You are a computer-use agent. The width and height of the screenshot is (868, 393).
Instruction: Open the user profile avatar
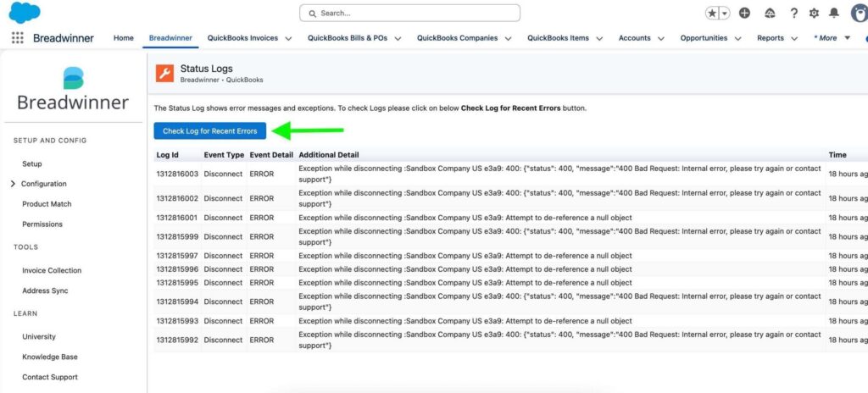tap(860, 14)
